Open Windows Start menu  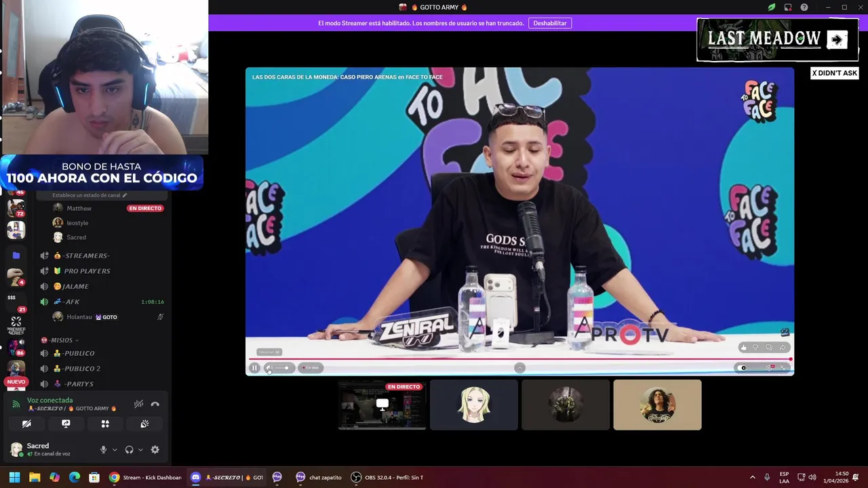14,477
